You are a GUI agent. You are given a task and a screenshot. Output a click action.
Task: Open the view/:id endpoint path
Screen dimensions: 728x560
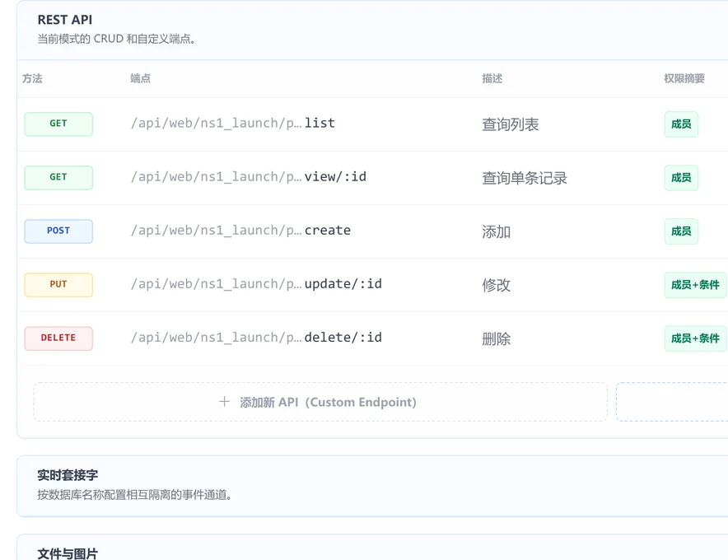tap(249, 177)
